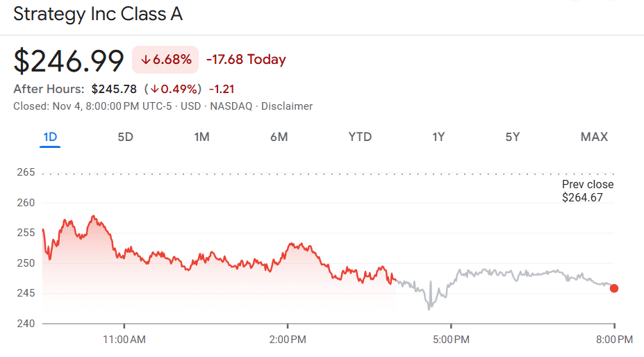The image size is (644, 357).
Task: Click the NASDAQ exchange label
Action: coord(229,106)
